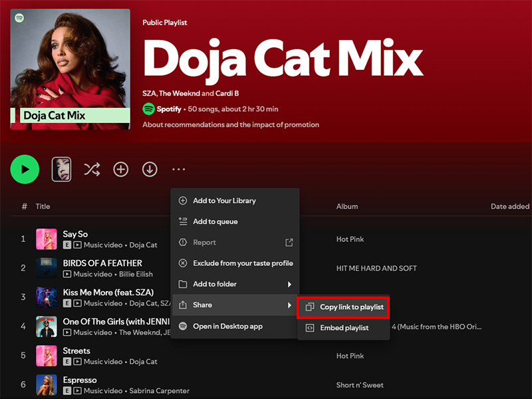Select One Of The Girls track
Viewport: 532px width, 399px height.
pos(116,322)
